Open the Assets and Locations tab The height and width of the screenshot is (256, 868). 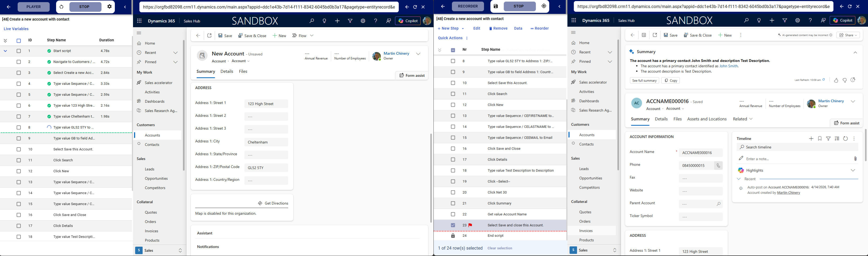tap(707, 119)
